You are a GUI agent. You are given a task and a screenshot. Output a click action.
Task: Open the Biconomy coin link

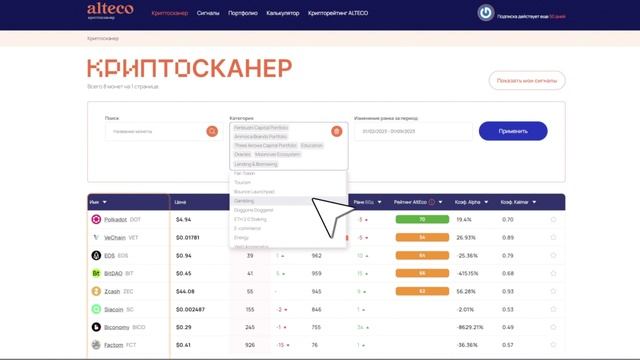coord(117,327)
